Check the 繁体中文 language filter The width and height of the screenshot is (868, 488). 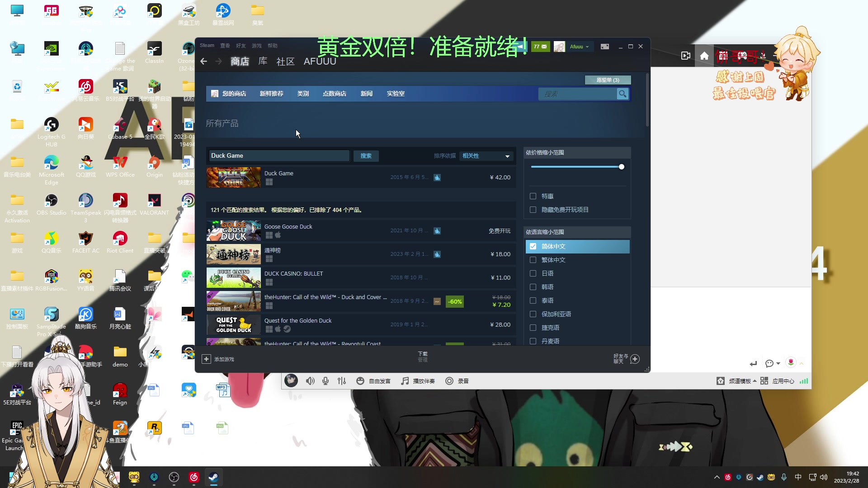533,260
